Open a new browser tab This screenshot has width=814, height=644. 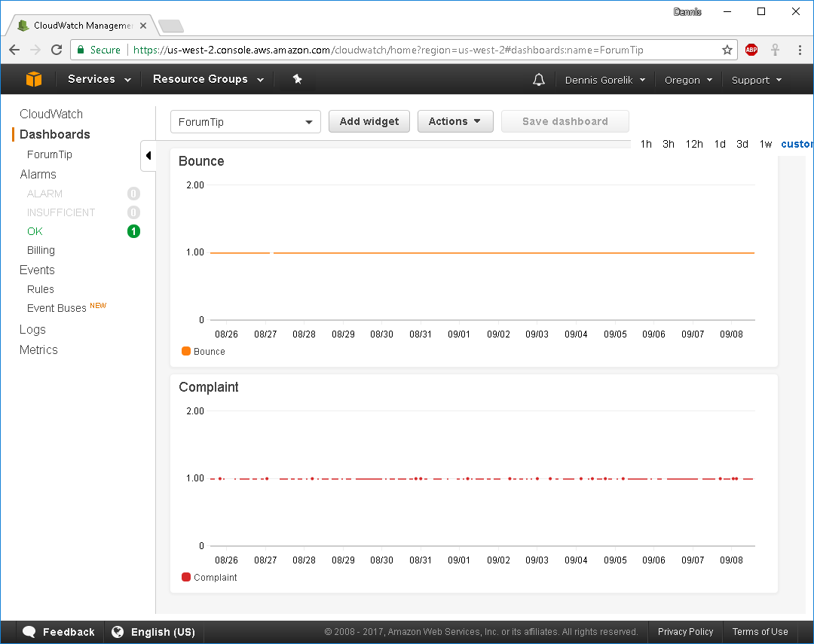coord(171,26)
